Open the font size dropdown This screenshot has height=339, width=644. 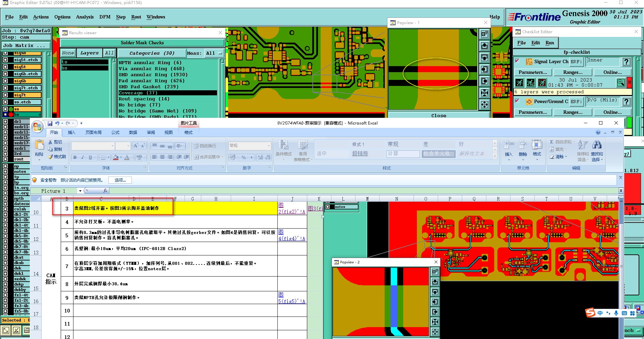click(128, 146)
